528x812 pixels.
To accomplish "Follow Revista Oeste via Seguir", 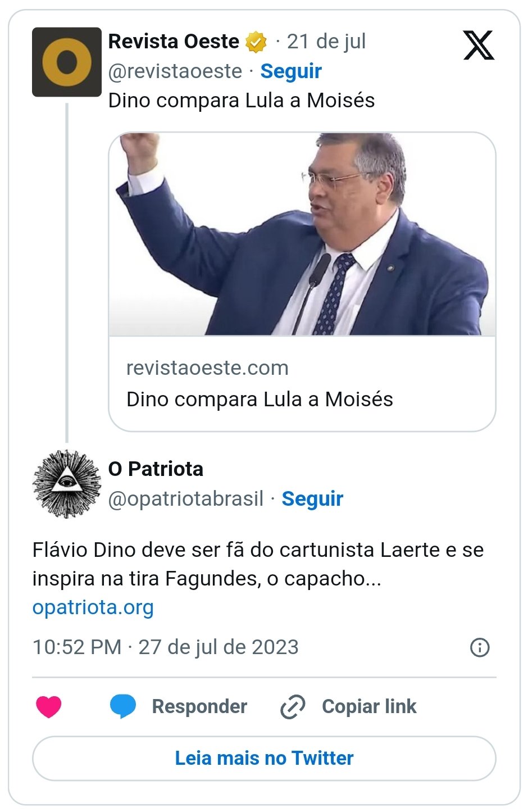I will click(291, 71).
